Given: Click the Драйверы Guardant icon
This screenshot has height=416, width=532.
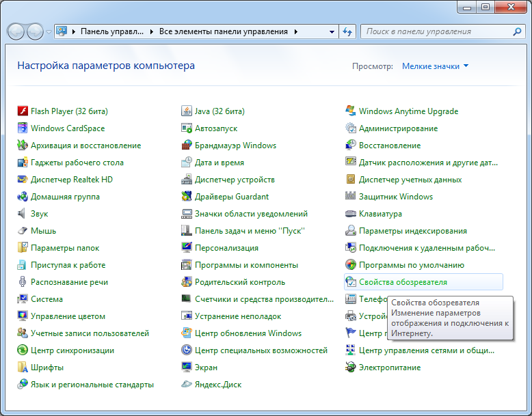Looking at the screenshot, I should tap(186, 197).
